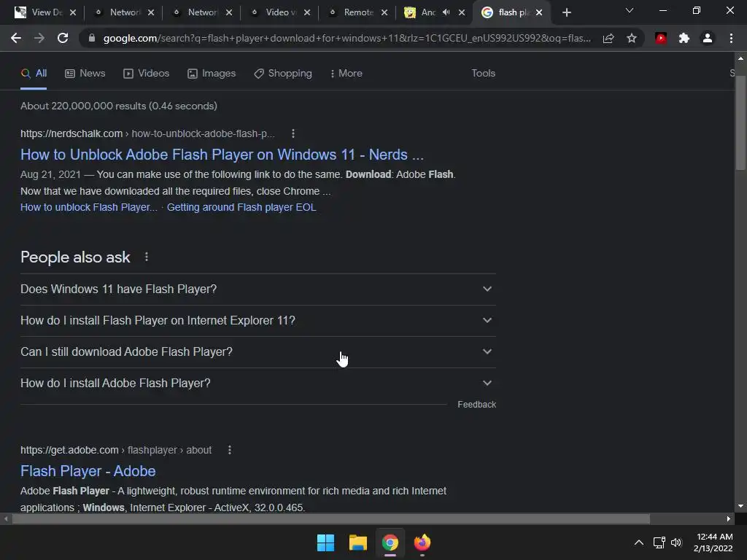Open the search Tools options

[483, 74]
